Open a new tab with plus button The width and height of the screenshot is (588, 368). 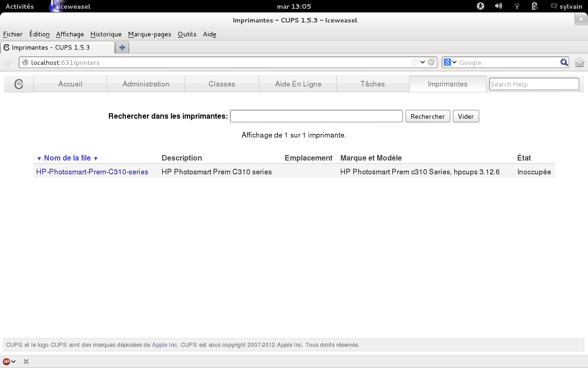(x=122, y=47)
